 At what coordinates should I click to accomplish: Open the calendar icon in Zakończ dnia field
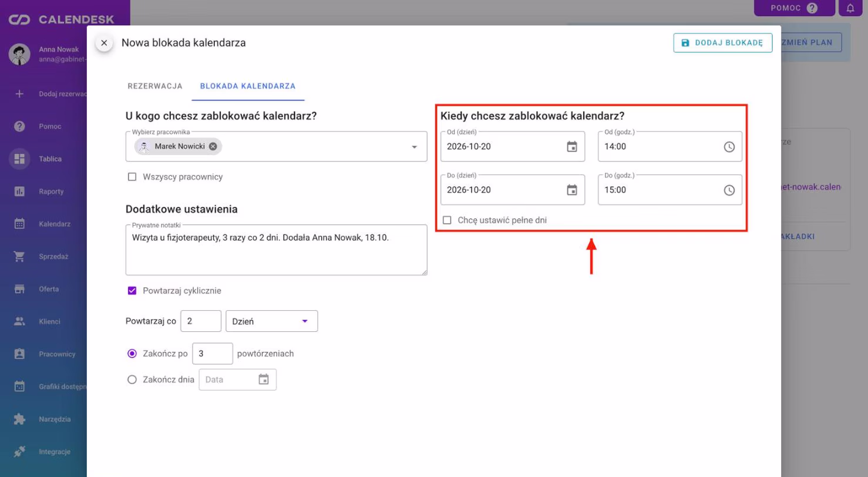coord(264,379)
